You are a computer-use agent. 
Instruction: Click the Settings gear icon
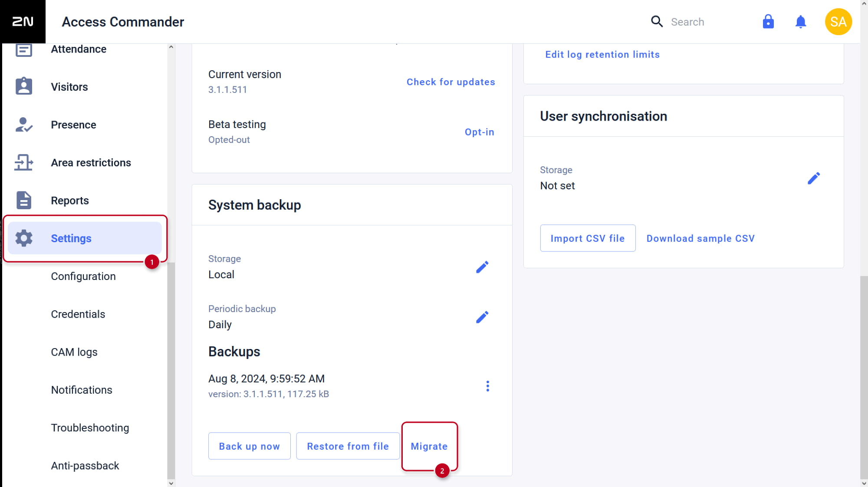point(24,238)
